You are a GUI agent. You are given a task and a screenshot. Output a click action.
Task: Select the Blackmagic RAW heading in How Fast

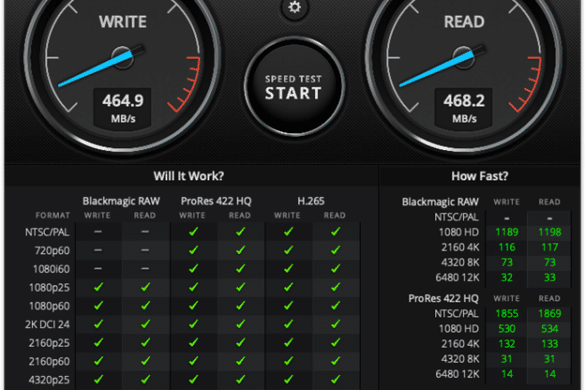440,202
